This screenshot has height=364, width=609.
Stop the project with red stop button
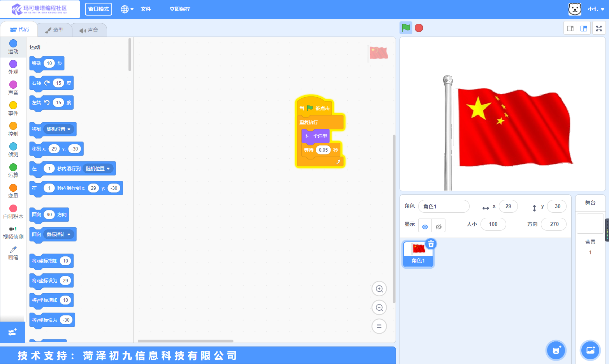point(419,28)
